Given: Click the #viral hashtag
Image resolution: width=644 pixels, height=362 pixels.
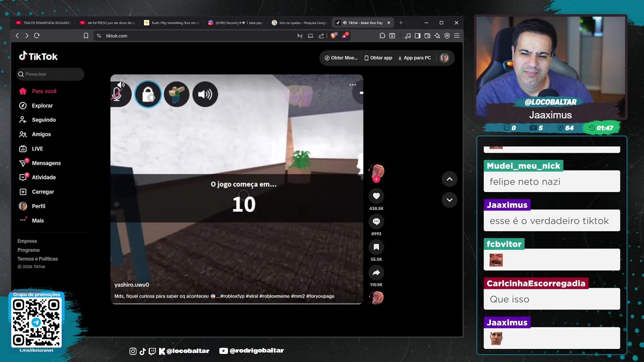Looking at the screenshot, I should [x=252, y=296].
